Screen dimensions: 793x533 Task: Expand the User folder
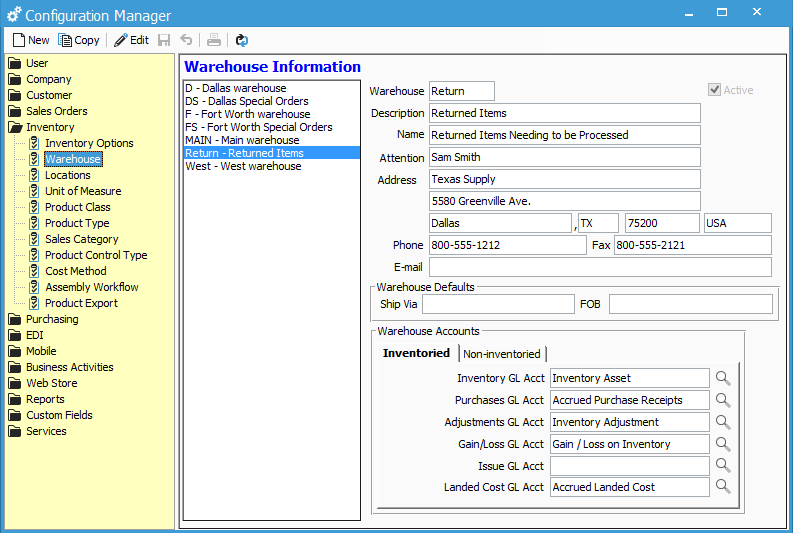coord(15,63)
